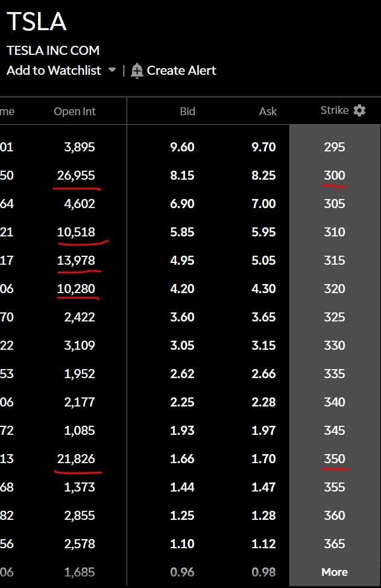This screenshot has height=588, width=381.
Task: Select the 320 strike
Action: click(x=335, y=289)
